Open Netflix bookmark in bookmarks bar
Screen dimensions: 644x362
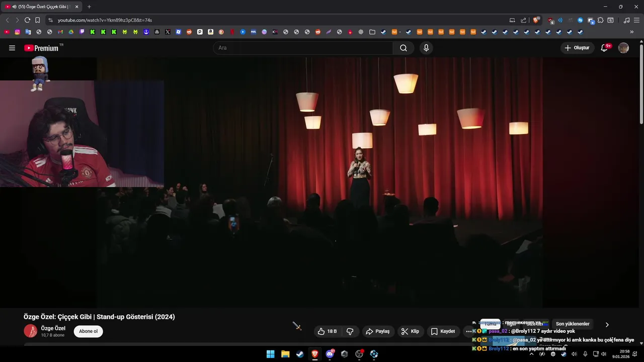tap(232, 32)
